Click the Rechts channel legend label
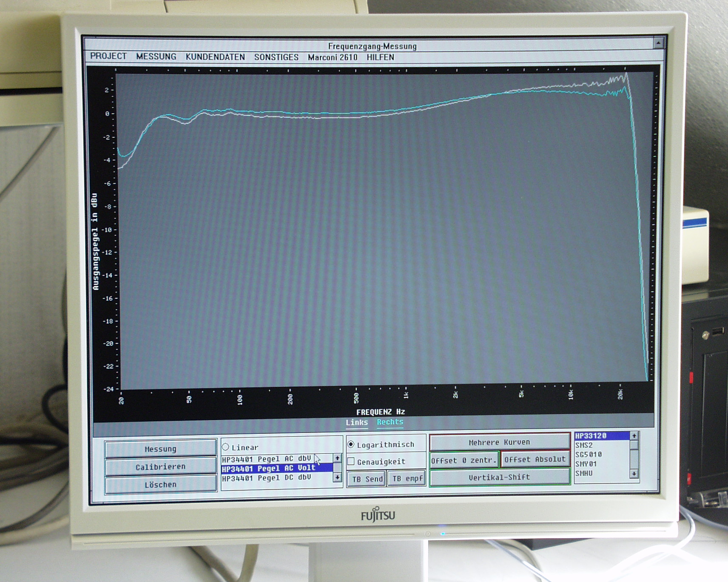 click(x=390, y=422)
